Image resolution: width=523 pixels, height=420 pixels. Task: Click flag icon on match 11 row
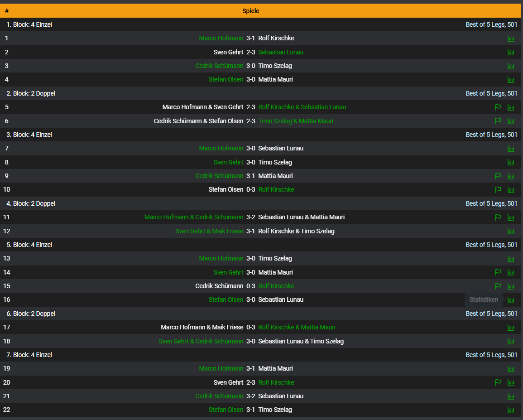click(498, 217)
